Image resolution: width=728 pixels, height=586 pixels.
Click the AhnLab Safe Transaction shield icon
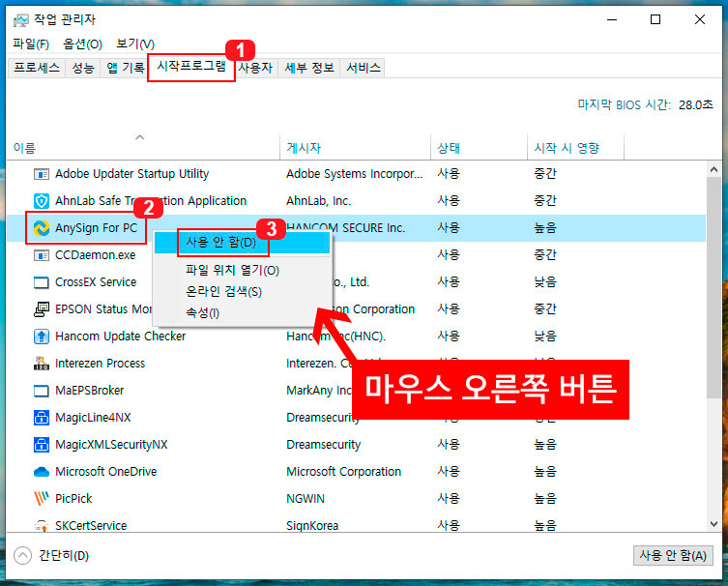point(42,201)
